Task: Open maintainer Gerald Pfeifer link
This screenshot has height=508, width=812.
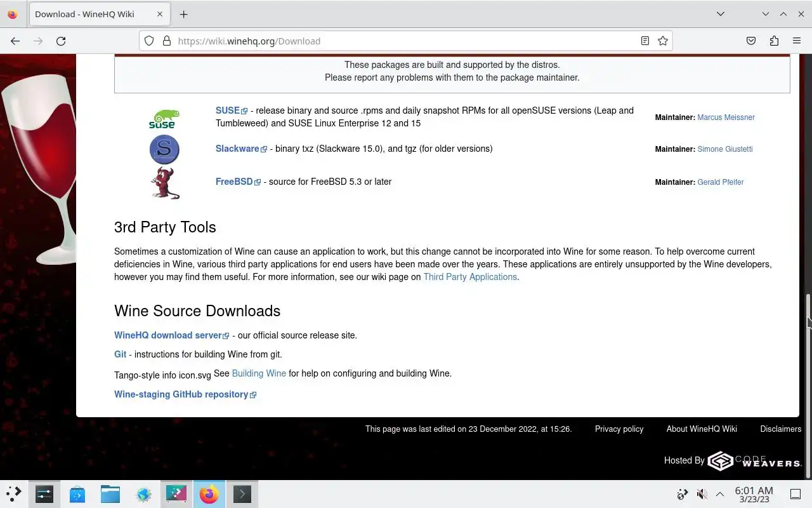Action: coord(721,182)
